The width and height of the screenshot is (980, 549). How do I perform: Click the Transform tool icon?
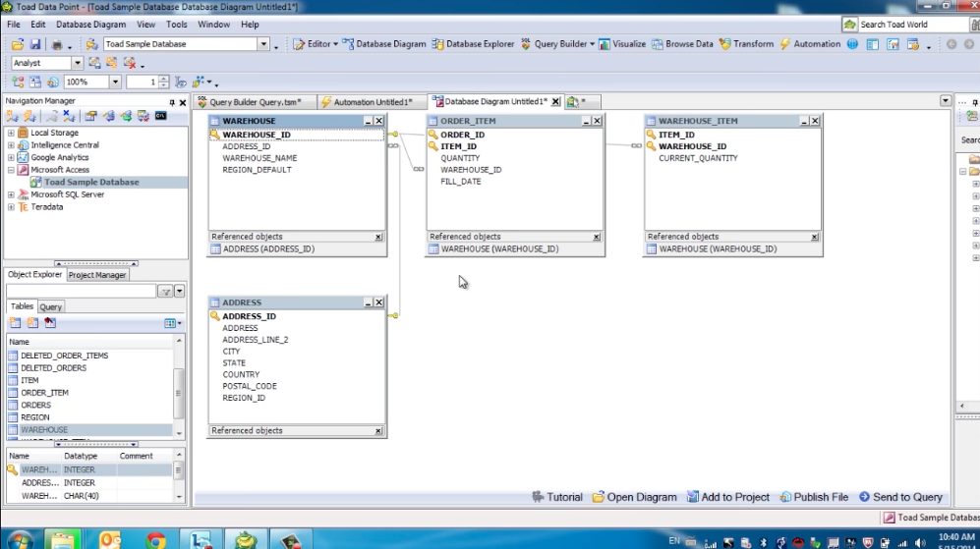coord(746,44)
